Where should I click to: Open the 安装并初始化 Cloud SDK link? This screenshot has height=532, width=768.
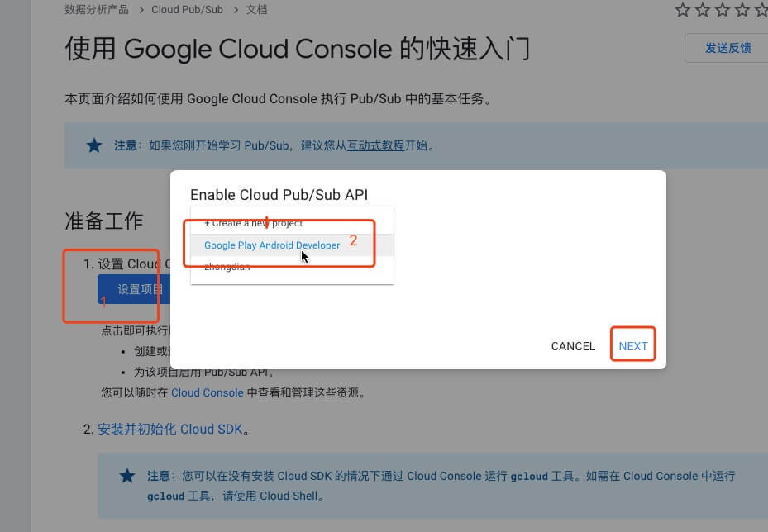coord(170,430)
